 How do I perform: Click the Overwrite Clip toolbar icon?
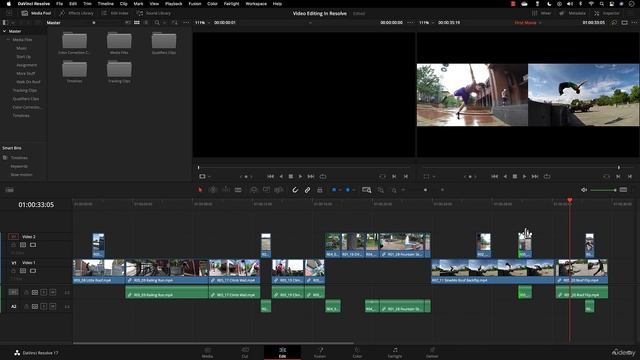pyautogui.click(x=266, y=190)
